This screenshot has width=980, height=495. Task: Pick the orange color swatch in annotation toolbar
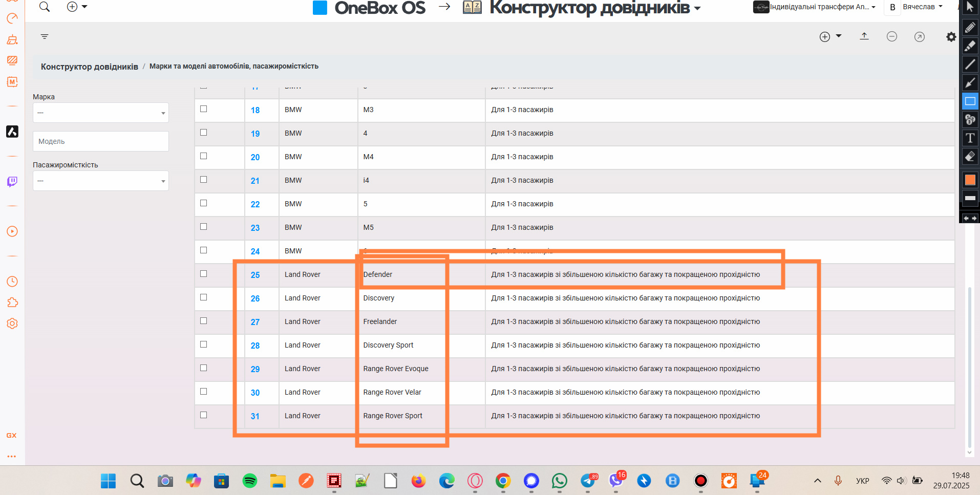[x=970, y=180]
